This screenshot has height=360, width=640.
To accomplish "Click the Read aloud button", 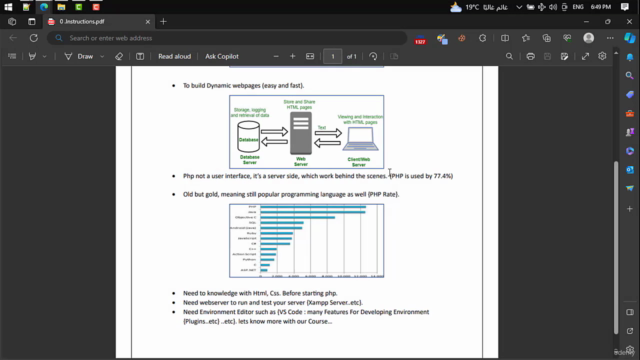I will tap(174, 56).
